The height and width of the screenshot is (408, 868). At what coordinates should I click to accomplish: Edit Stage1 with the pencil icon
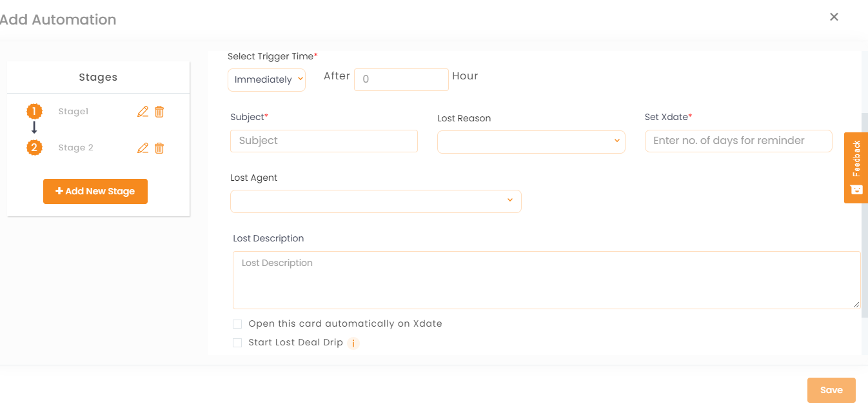click(143, 112)
